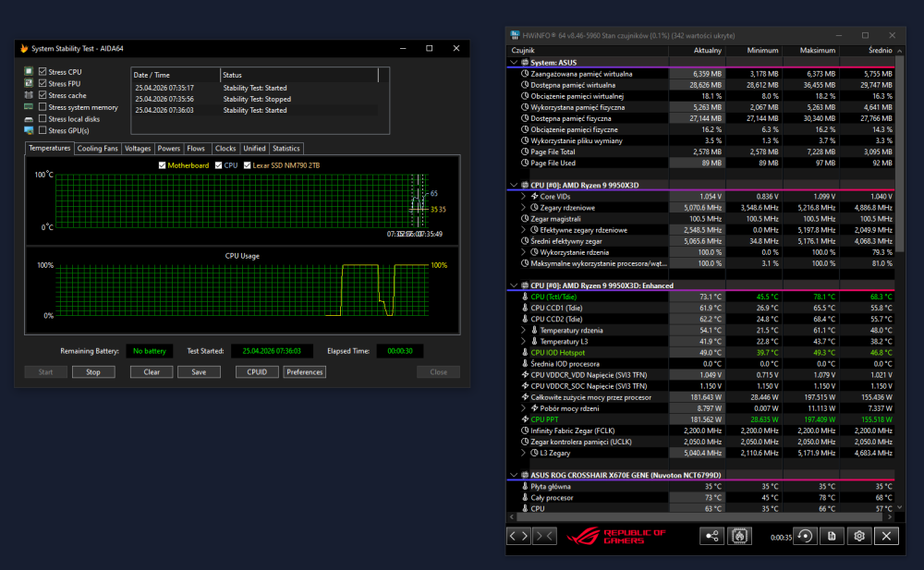Click the HWiNFO expand columns arrows button
Screen dimensions: 924x570
(x=518, y=536)
